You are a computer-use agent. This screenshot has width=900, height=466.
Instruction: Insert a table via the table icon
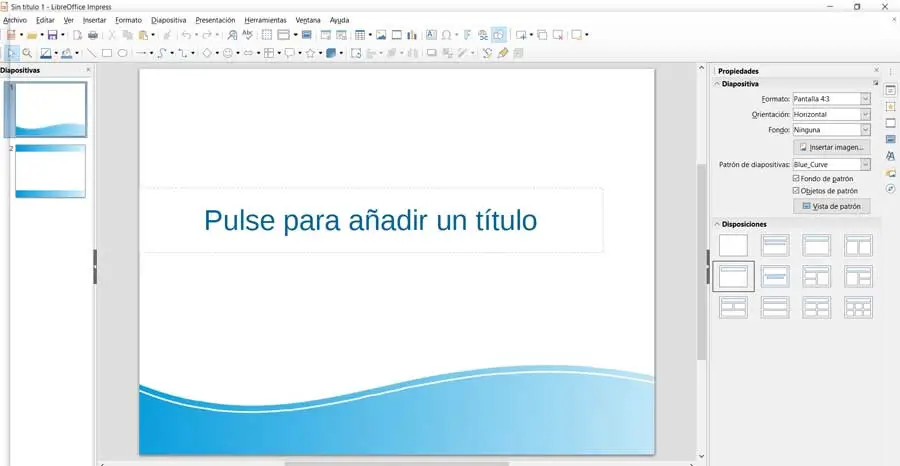click(360, 35)
